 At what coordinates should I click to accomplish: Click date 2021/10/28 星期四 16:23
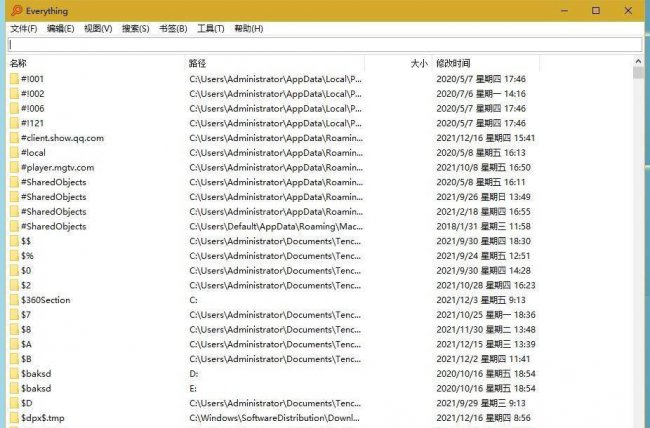(486, 285)
